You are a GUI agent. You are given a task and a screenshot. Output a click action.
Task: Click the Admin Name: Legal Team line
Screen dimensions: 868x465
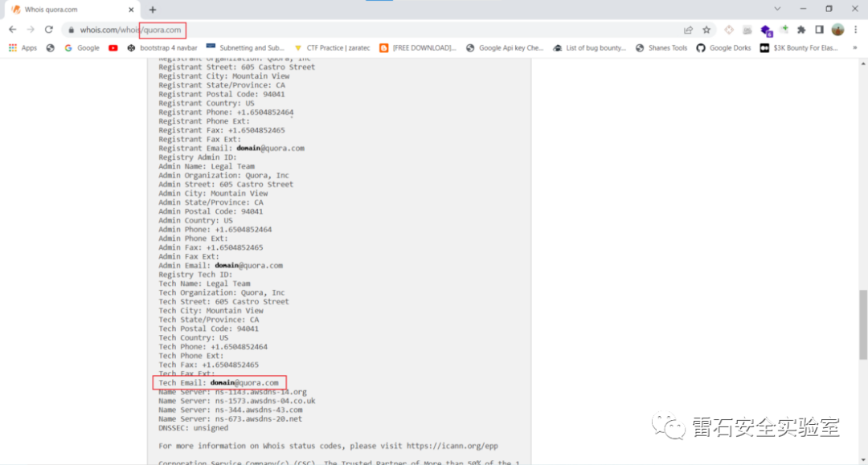(207, 166)
